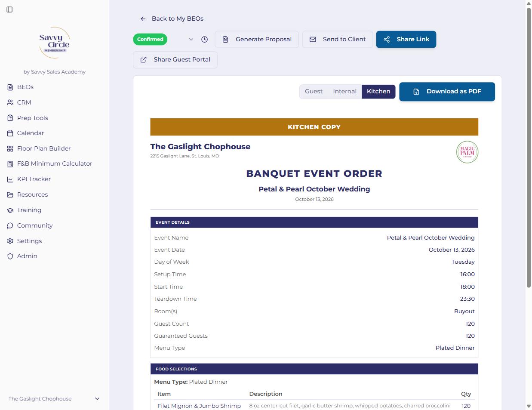Click the Food Selections section header
Screen dimensions: 532x410
pyautogui.click(x=314, y=369)
